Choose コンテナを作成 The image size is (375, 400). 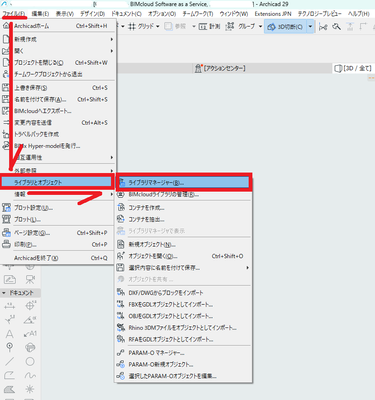click(183, 208)
